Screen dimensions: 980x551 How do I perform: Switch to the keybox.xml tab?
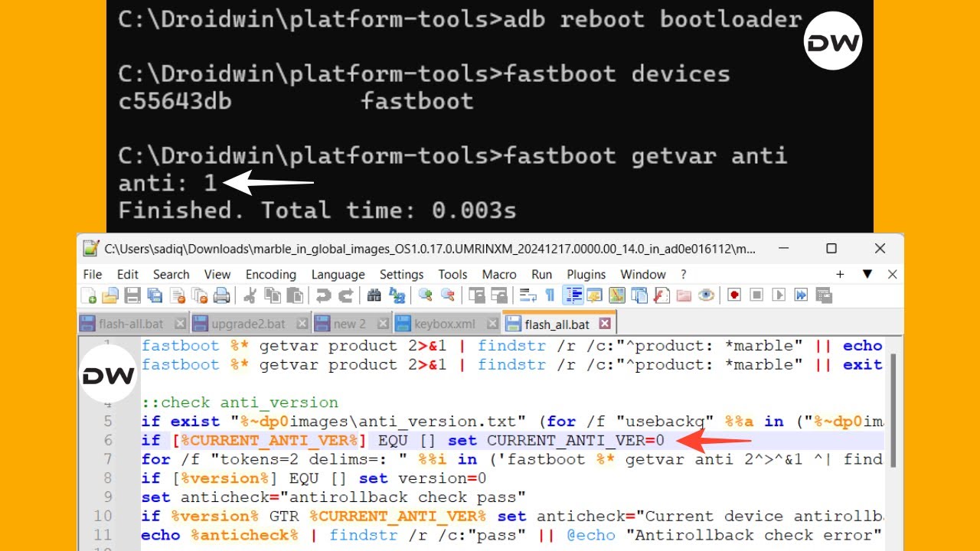446,323
